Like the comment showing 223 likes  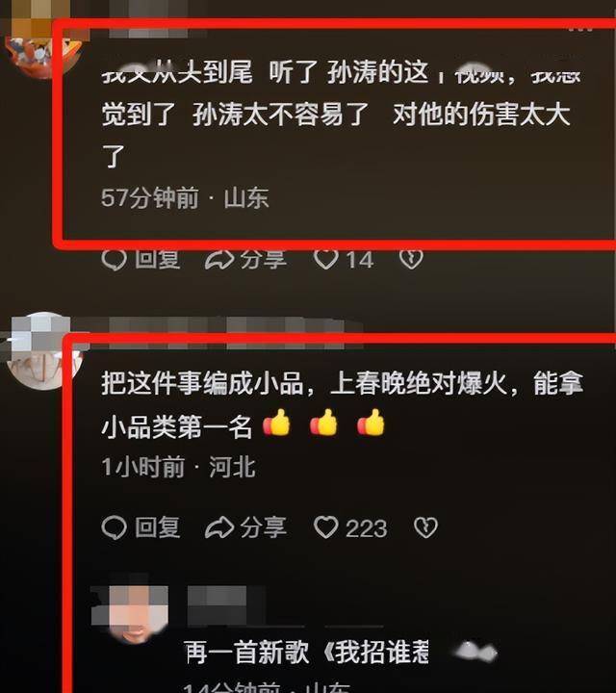(x=350, y=527)
